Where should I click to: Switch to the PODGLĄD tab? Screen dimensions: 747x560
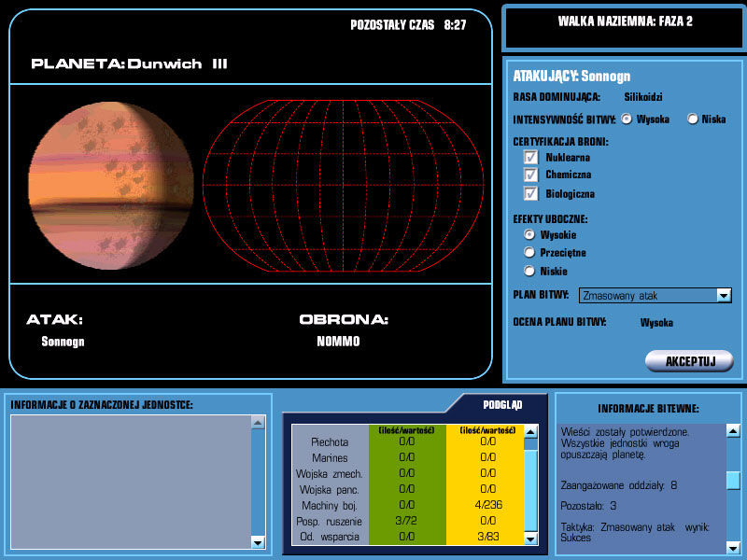(x=502, y=405)
